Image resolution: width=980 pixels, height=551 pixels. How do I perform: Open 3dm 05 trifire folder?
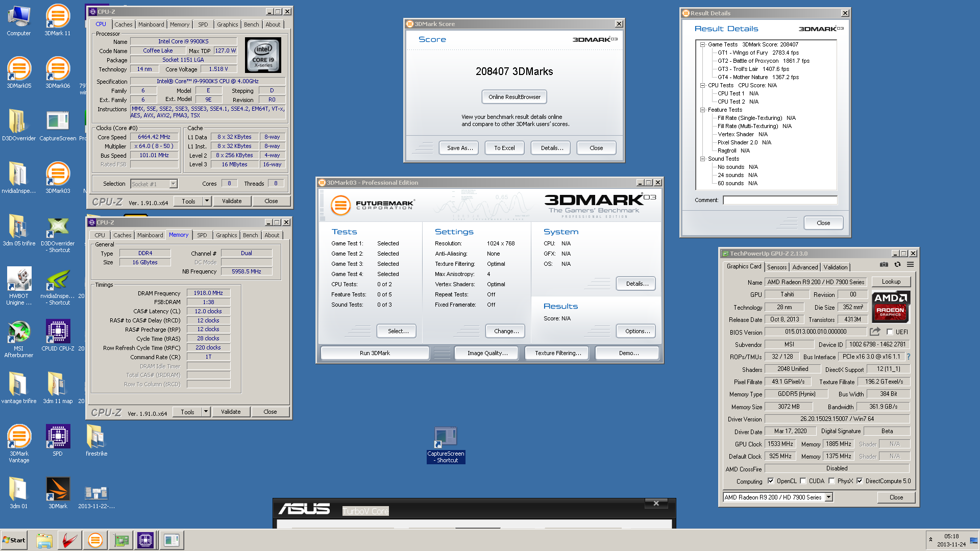coord(19,231)
